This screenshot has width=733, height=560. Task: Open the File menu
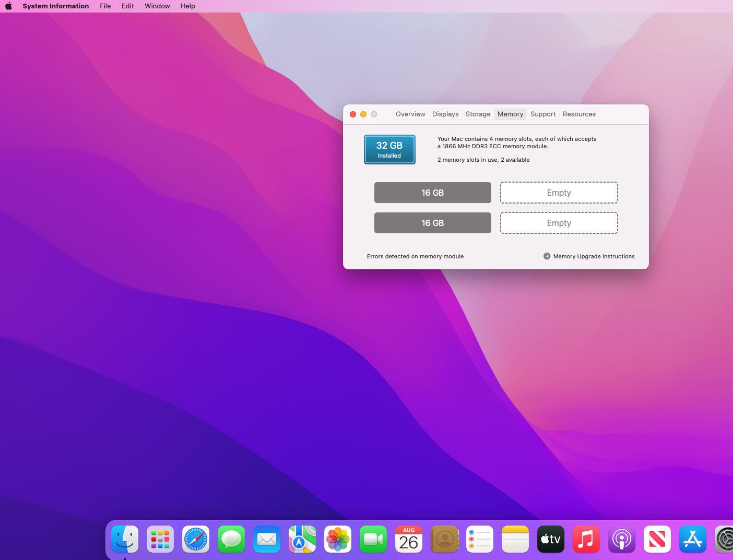tap(105, 6)
